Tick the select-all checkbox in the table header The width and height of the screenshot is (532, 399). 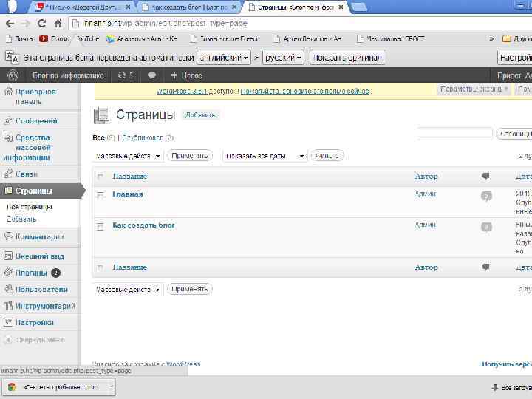pos(100,176)
